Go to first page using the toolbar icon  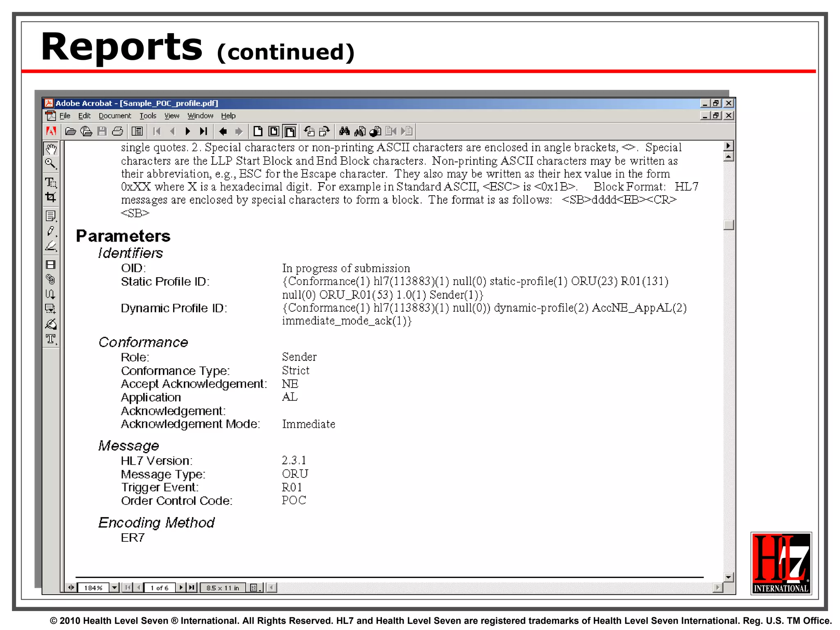coord(156,131)
